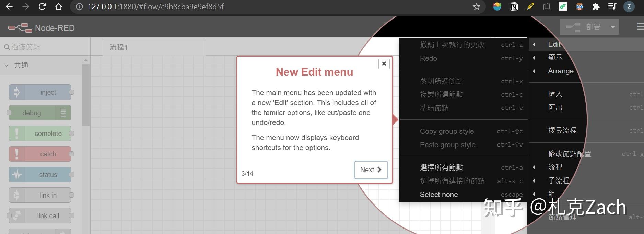Click Redo in the Edit submenu
Viewport: 644px width, 234px height.
click(x=464, y=58)
